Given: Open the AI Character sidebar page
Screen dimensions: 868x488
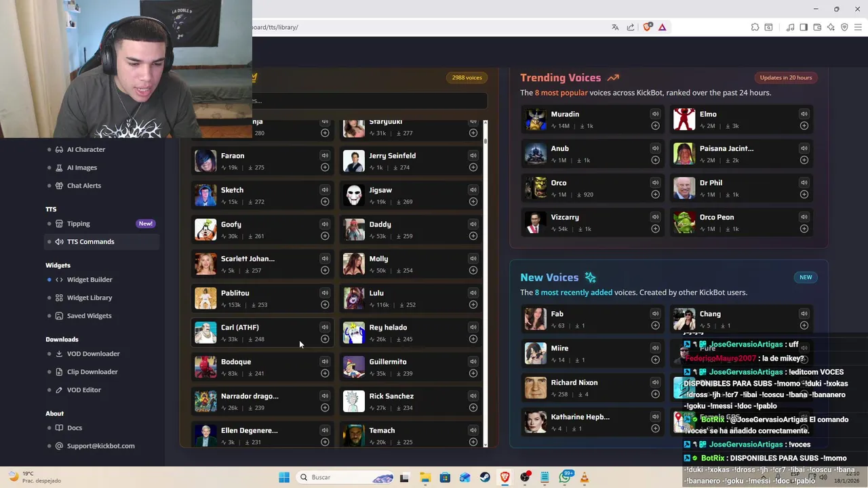Looking at the screenshot, I should click(x=86, y=149).
